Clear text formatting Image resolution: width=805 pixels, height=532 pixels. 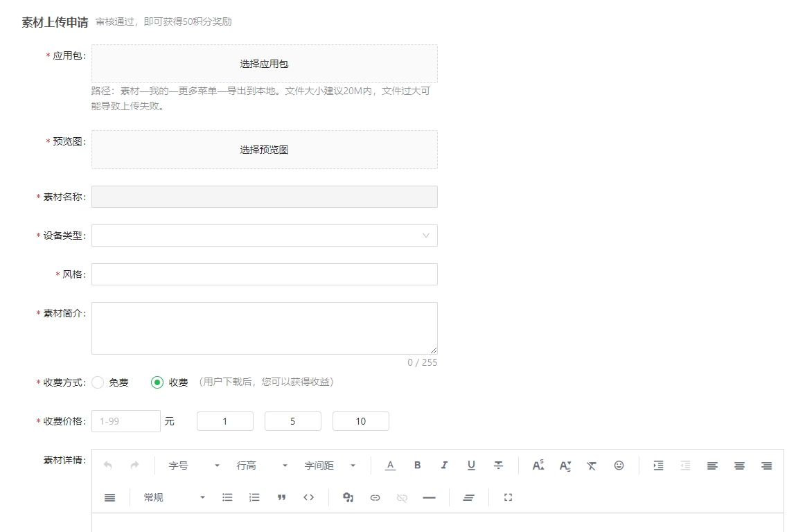tap(592, 465)
